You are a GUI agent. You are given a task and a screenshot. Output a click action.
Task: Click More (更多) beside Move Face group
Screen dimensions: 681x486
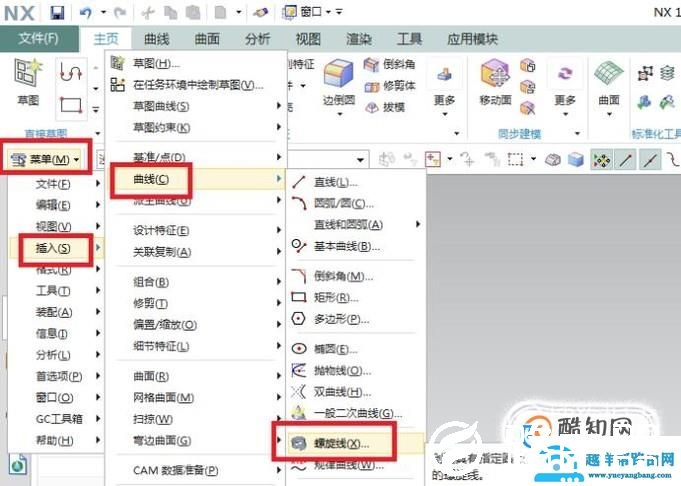[565, 89]
